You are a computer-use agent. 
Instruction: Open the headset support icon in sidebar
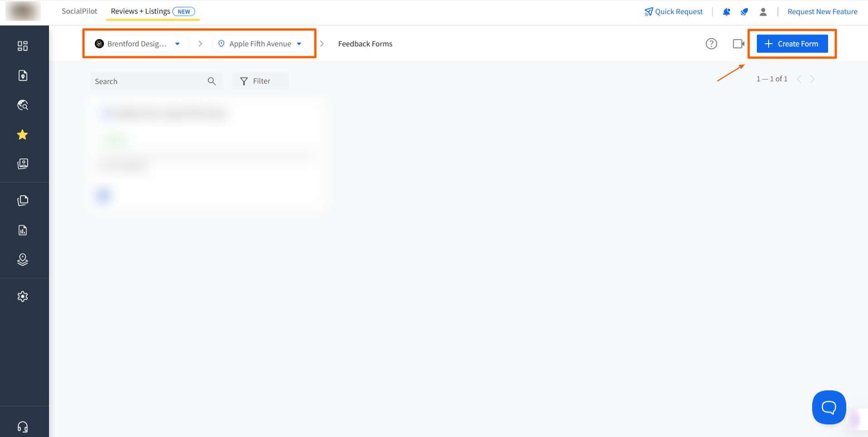point(23,427)
